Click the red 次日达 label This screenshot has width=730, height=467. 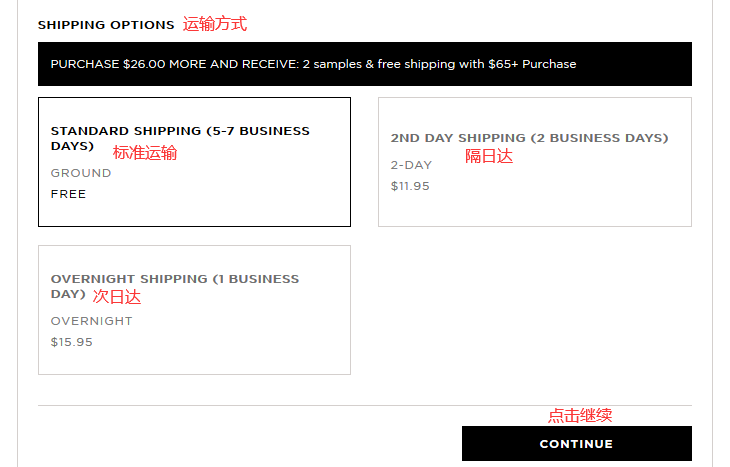pos(117,297)
